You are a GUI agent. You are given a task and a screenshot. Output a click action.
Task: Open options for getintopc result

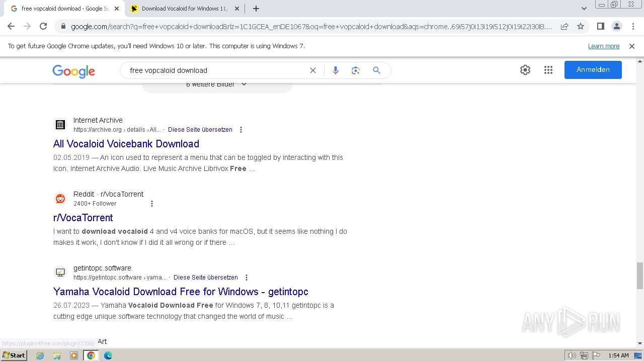247,278
